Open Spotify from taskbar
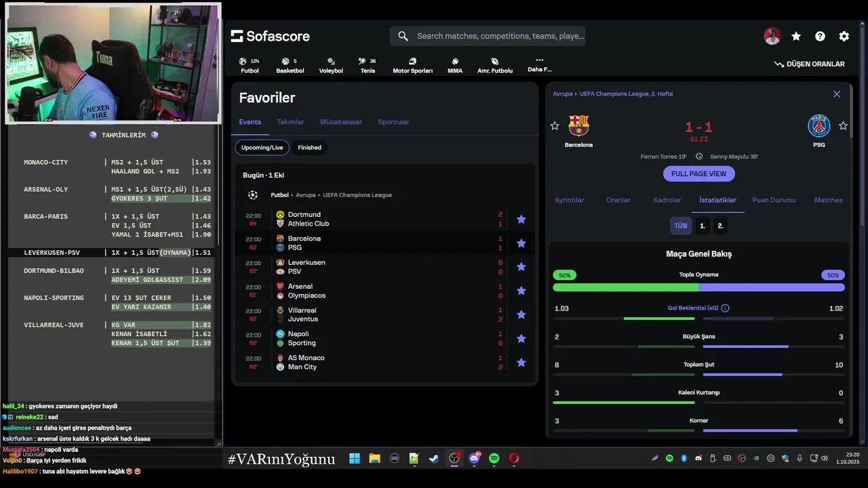 click(494, 459)
